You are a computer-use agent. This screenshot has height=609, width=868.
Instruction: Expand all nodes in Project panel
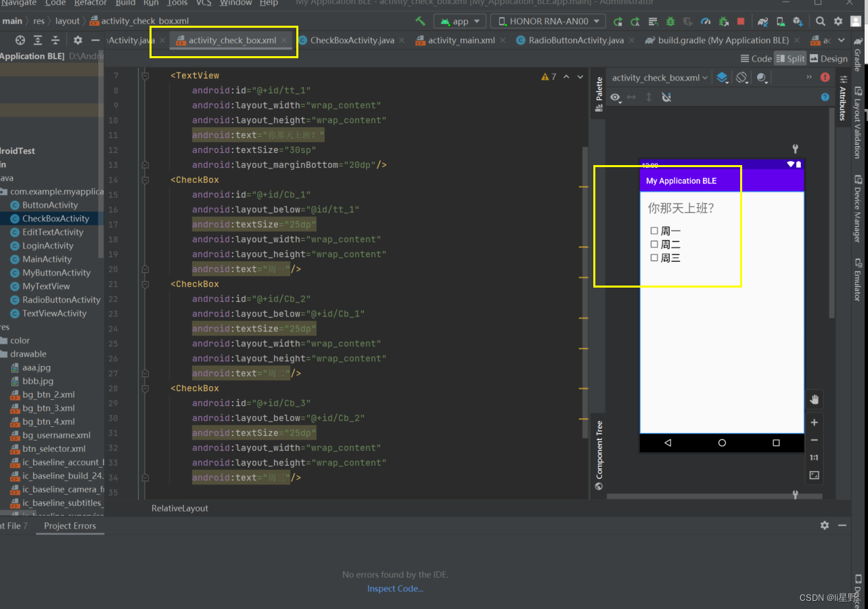pyautogui.click(x=38, y=40)
